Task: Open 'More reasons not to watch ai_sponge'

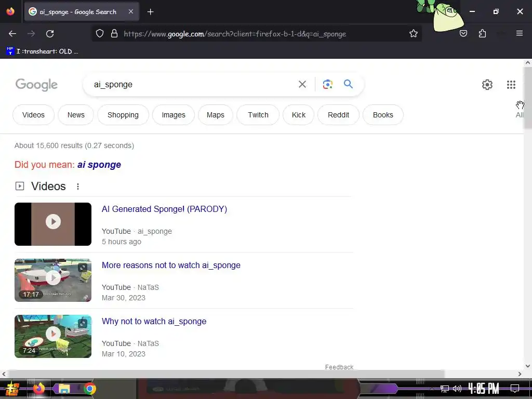Action: [x=171, y=265]
